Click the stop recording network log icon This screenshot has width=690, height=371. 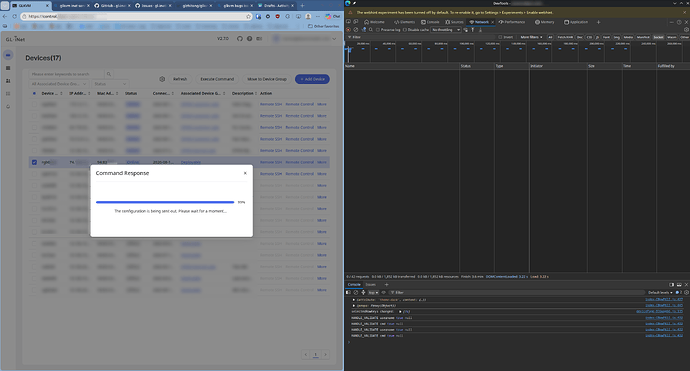point(349,29)
